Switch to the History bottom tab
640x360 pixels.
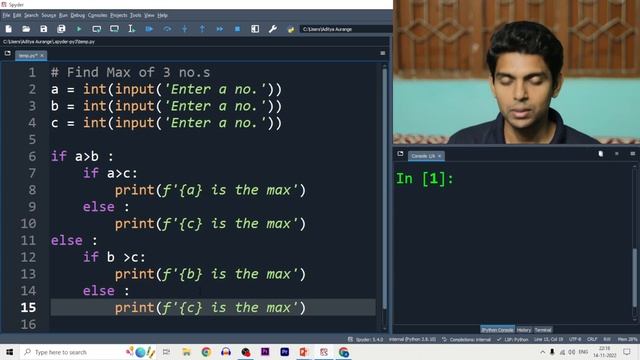(x=524, y=330)
